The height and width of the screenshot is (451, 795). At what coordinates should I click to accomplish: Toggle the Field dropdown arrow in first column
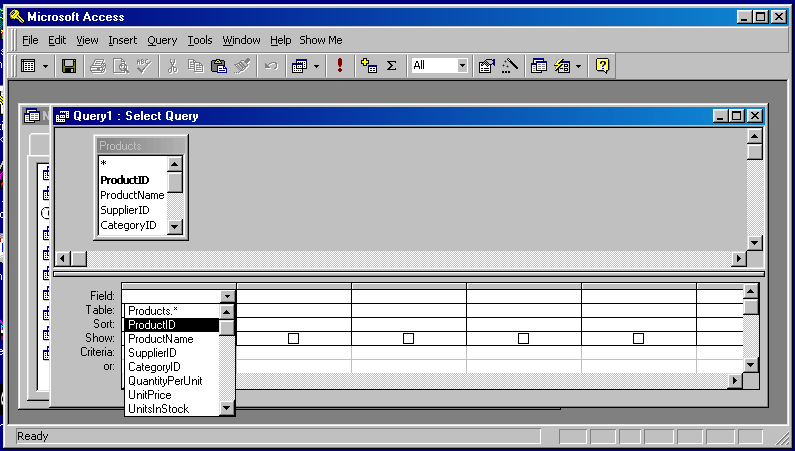tap(227, 296)
